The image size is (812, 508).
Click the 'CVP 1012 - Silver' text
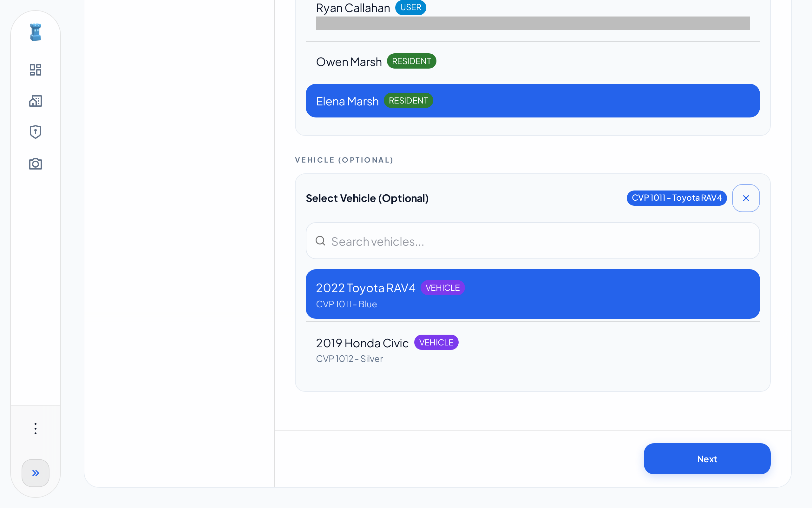coord(349,359)
